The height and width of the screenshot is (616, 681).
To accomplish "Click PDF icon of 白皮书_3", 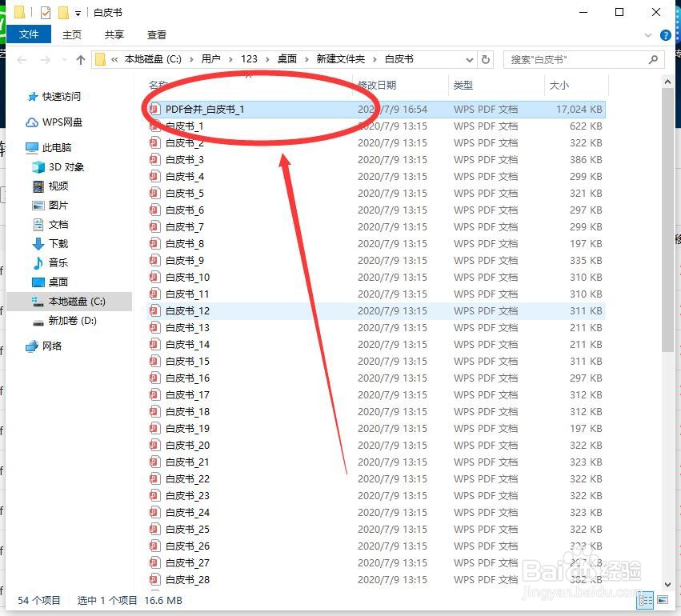I will click(x=154, y=160).
